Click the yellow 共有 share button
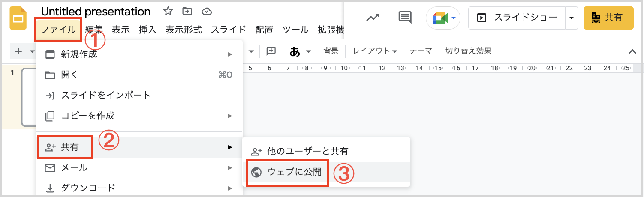Screen dimensions: 644x197 point(608,18)
